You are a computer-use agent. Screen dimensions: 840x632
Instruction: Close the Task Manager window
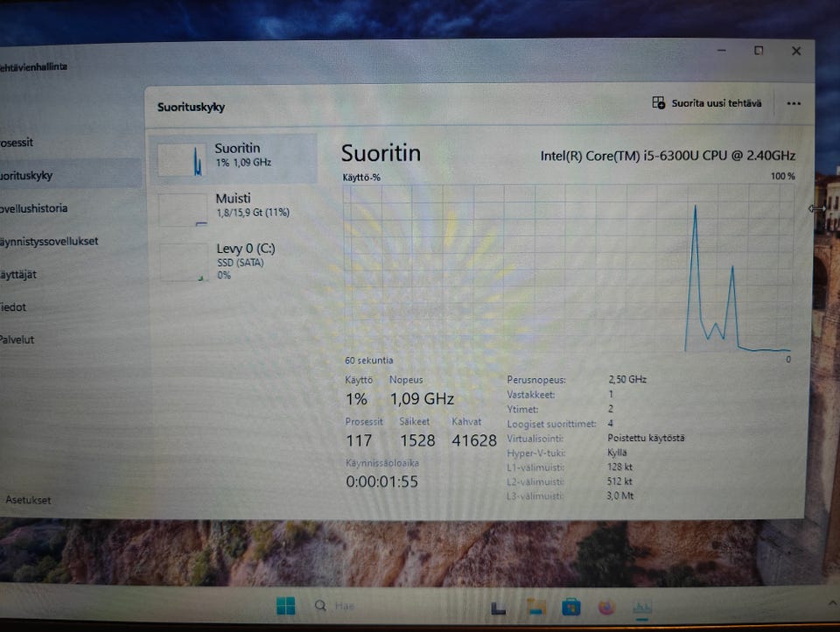tap(796, 51)
